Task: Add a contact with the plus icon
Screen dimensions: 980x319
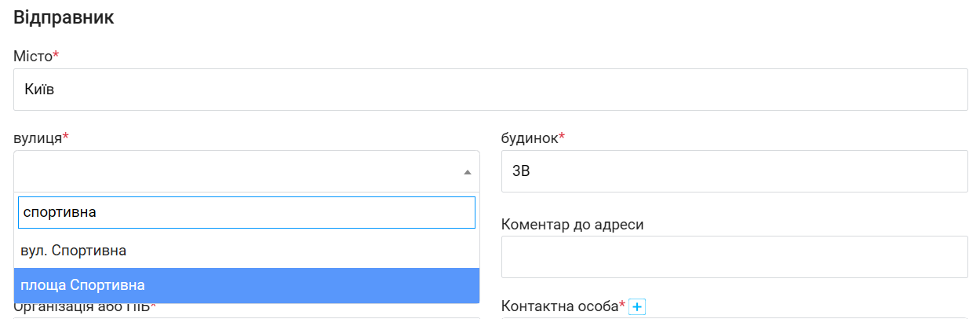Action: [637, 307]
